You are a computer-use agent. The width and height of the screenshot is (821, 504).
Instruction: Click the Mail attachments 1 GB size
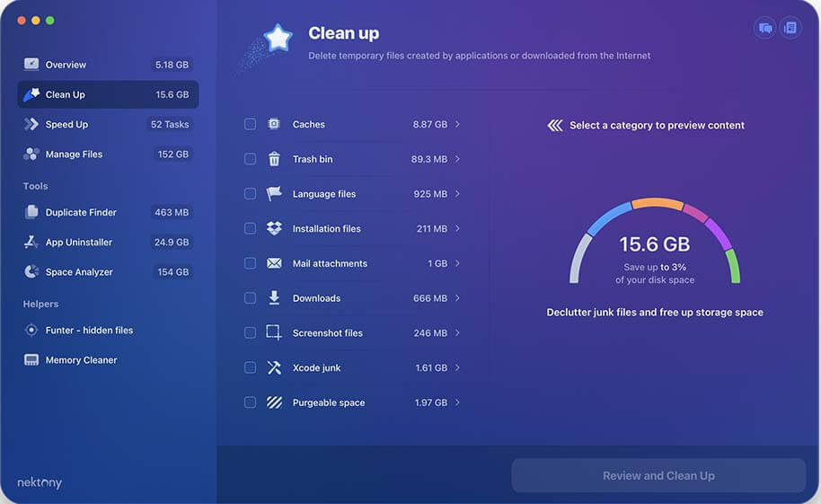(x=437, y=263)
